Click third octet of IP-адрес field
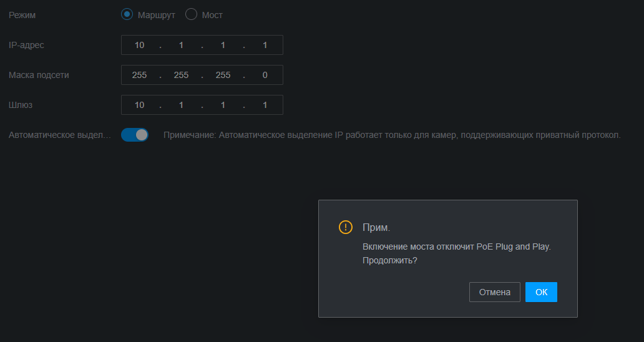Viewport: 644px width, 342px height. coord(223,45)
